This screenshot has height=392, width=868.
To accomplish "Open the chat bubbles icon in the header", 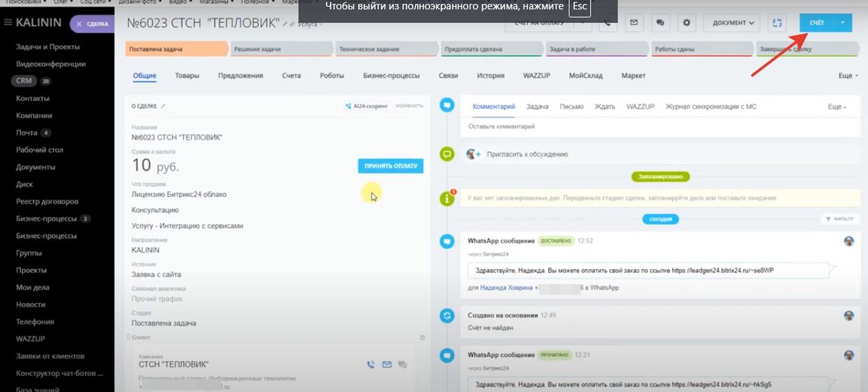I will point(660,22).
